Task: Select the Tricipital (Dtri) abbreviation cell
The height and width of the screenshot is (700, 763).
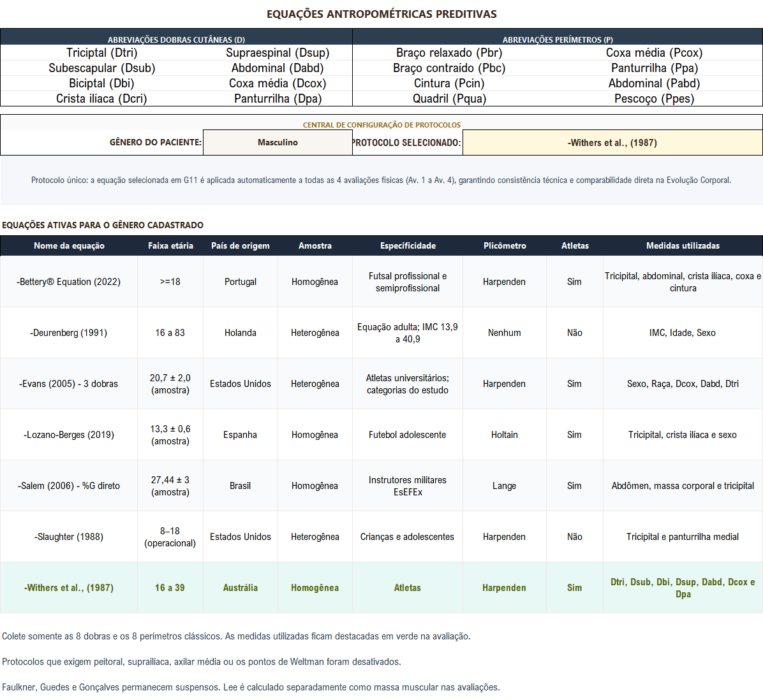Action: [x=101, y=52]
